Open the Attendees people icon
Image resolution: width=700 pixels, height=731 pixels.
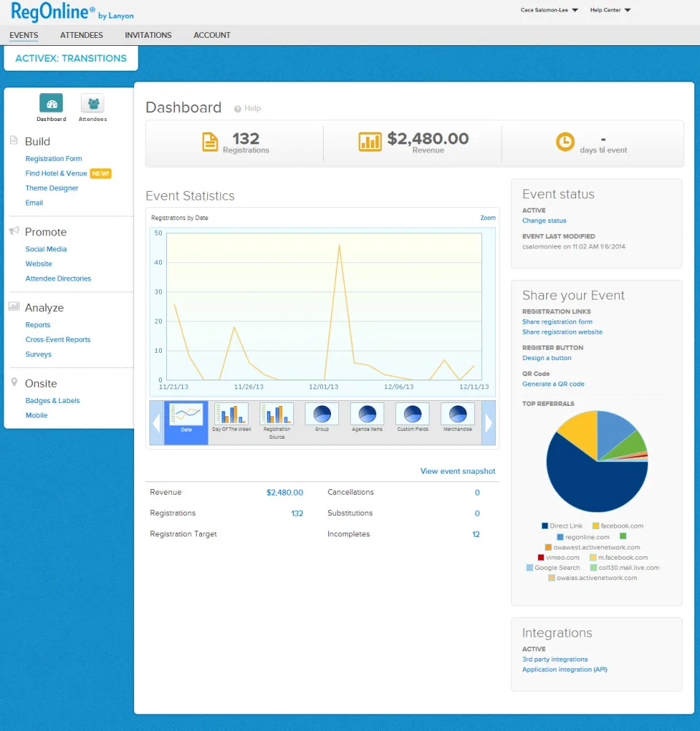point(93,103)
